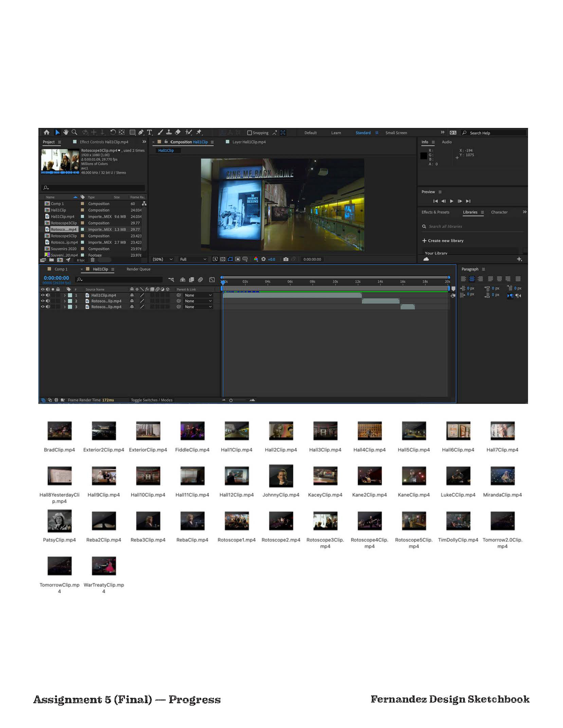Select the Pen tool

(141, 132)
